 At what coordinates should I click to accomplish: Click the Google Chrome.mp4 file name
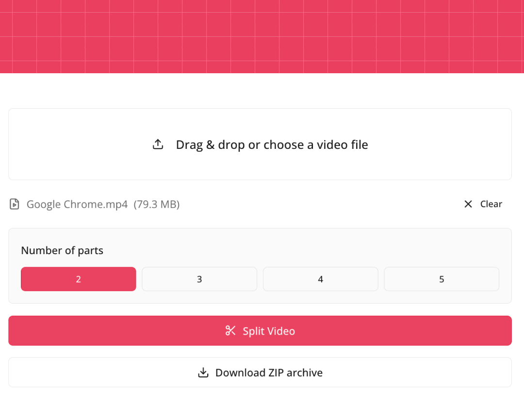pyautogui.click(x=77, y=204)
